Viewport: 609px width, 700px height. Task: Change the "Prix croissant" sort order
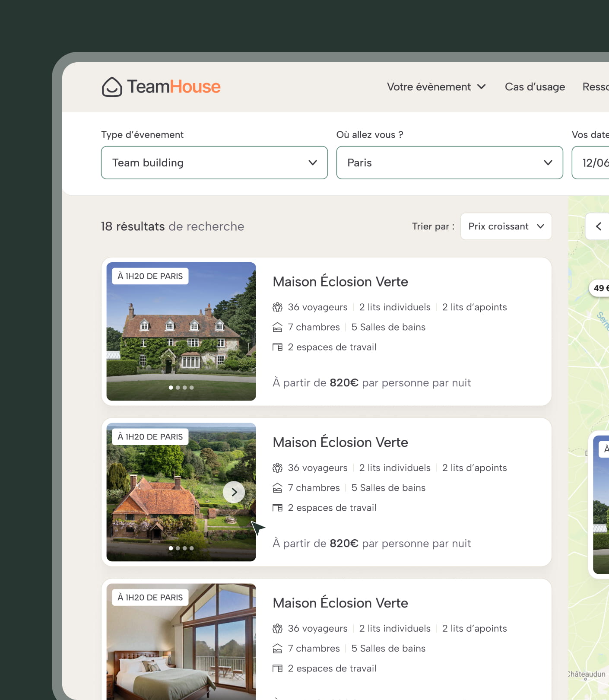[506, 226]
